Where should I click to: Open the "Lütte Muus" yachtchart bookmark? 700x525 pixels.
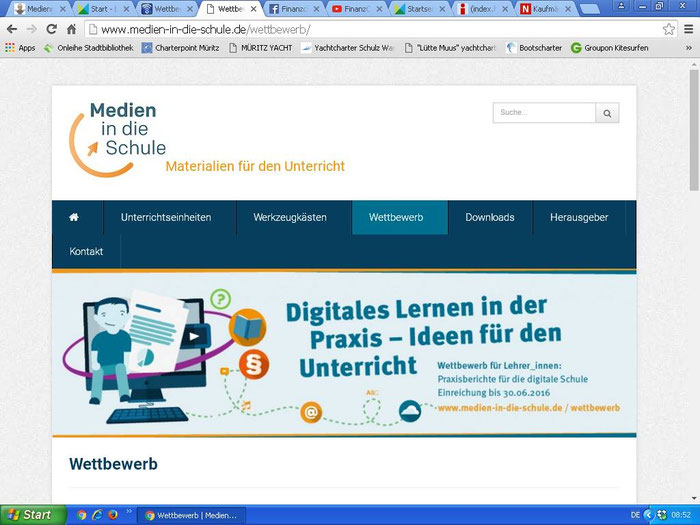coord(451,48)
